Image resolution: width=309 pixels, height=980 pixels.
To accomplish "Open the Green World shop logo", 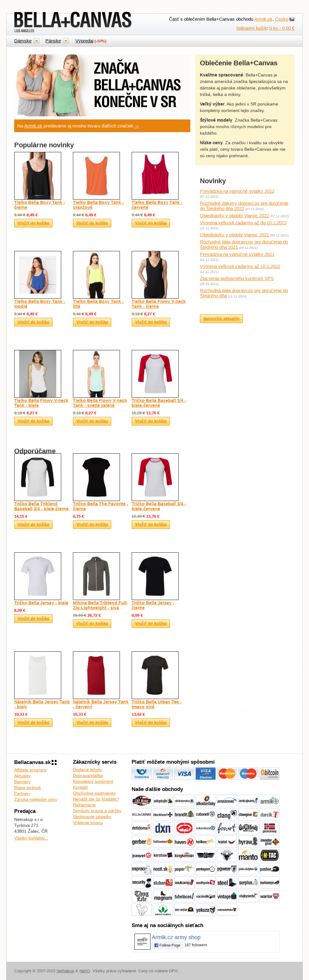I will (163, 910).
